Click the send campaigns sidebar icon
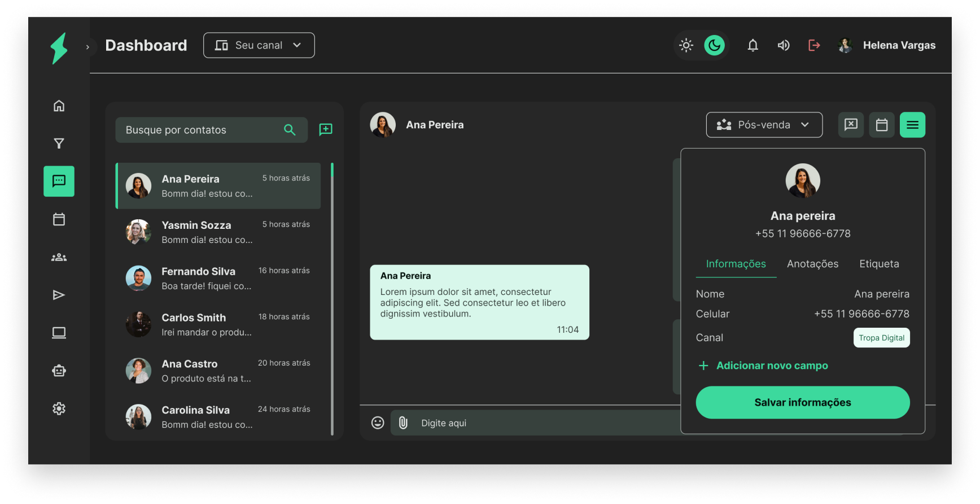This screenshot has height=504, width=980. tap(59, 295)
